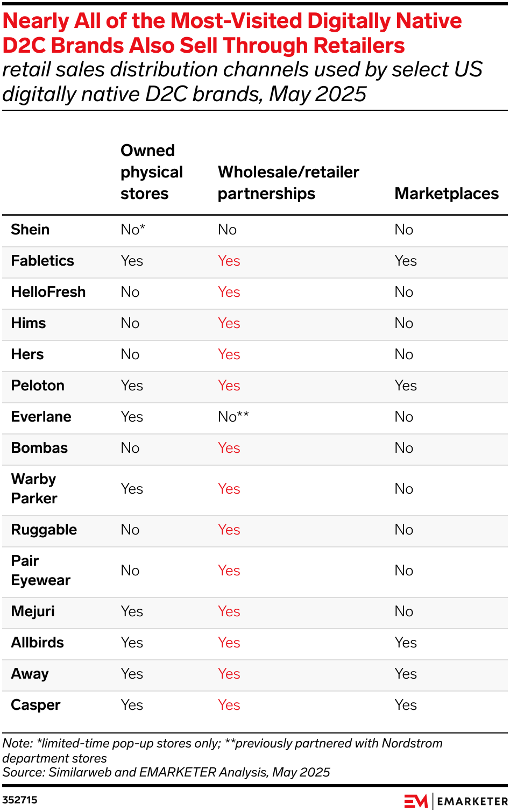Viewport: 510px width, 812px height.
Task: Click the No** cell in Everlane row
Action: [233, 417]
